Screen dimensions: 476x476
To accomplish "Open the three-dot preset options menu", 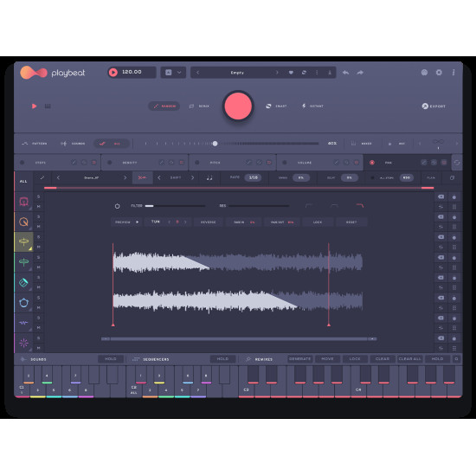I will coord(317,73).
